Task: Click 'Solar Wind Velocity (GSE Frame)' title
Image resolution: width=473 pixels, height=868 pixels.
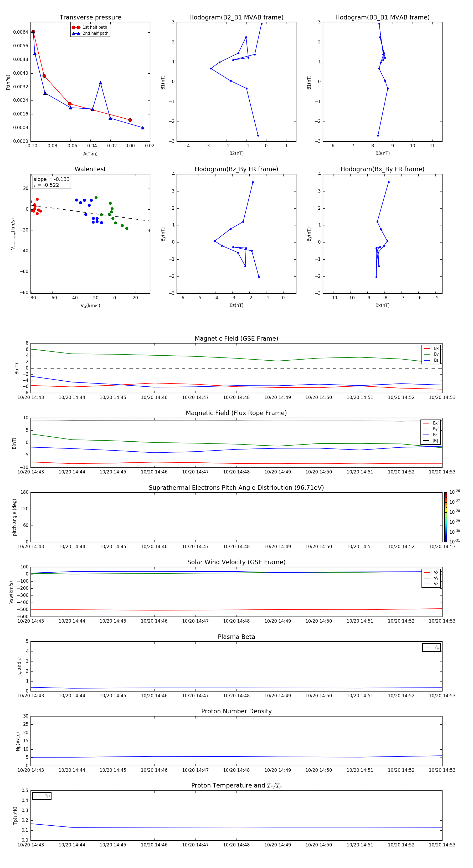Action: [236, 562]
